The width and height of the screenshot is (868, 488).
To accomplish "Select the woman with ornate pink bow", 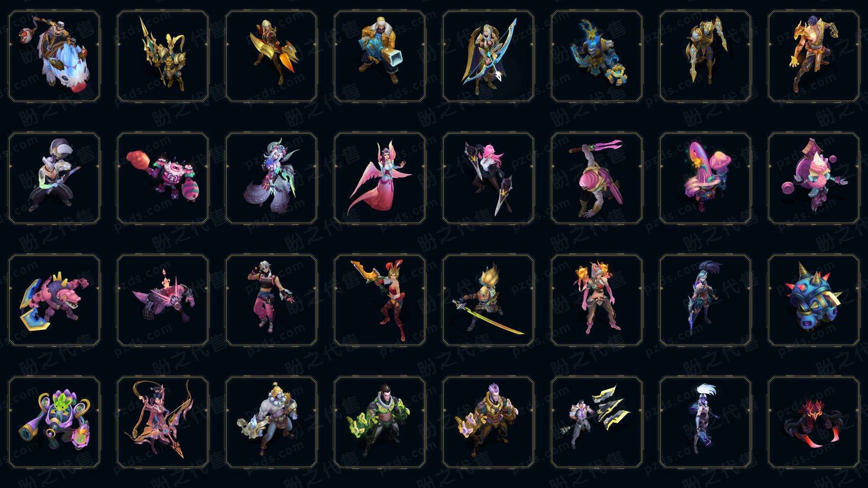I will 163,422.
